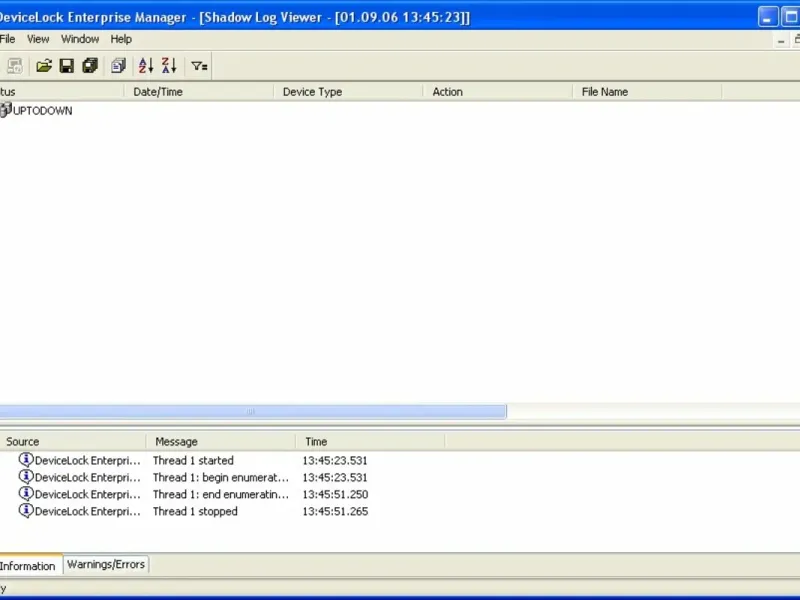Viewport: 800px width, 600px height.
Task: Sort by the File Name column header
Action: pos(647,92)
